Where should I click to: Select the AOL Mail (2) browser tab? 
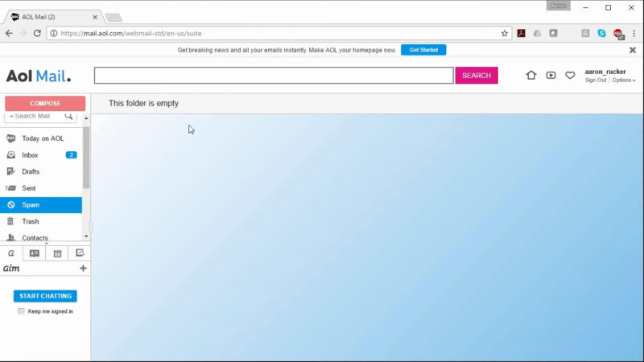(52, 17)
